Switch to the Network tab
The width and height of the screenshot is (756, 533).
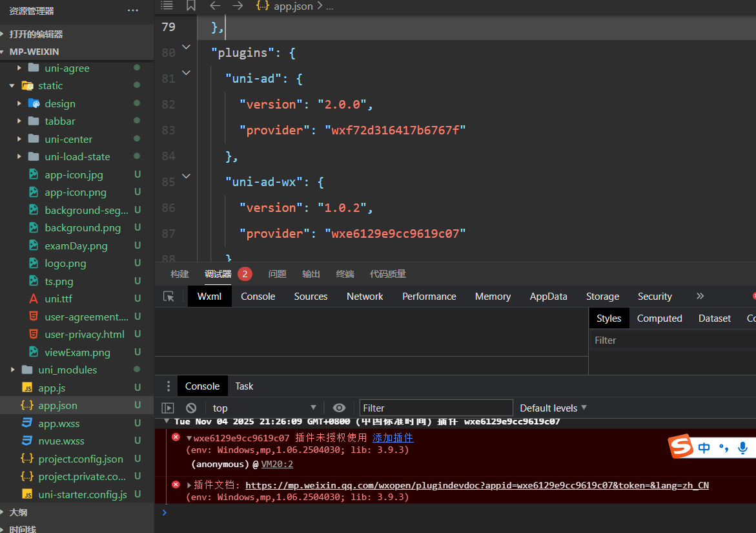click(365, 297)
